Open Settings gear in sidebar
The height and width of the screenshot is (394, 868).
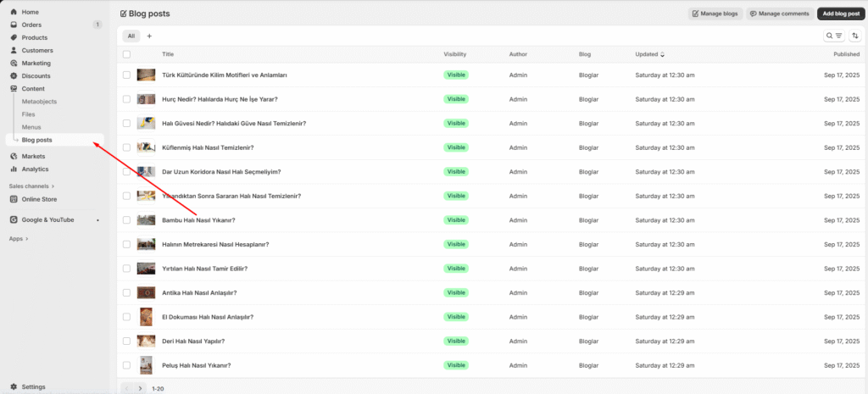[x=14, y=386]
